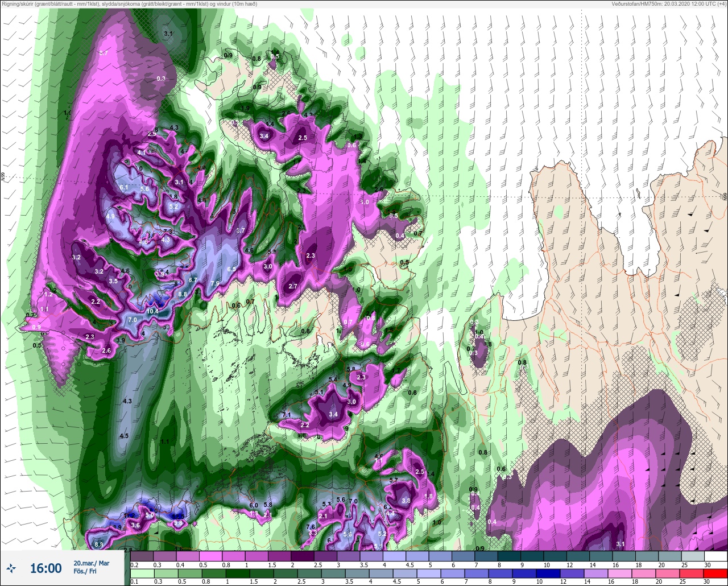Click the 3.5 value on the map
Image resolution: width=728 pixels, height=586 pixels.
113,281
